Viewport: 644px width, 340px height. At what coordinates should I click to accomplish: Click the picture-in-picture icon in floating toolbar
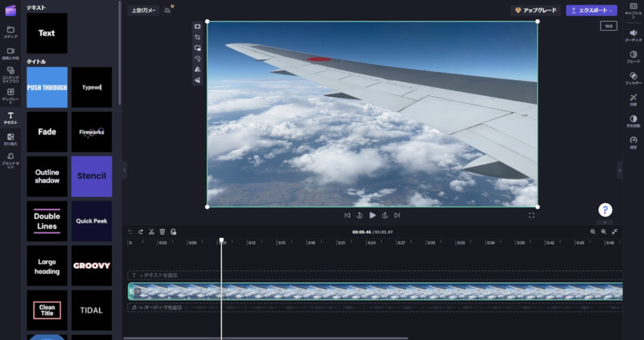198,47
